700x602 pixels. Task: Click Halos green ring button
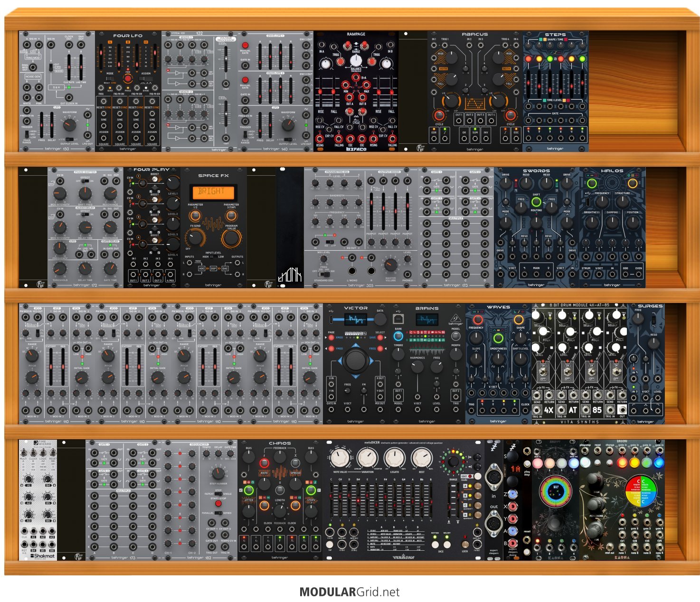point(592,183)
